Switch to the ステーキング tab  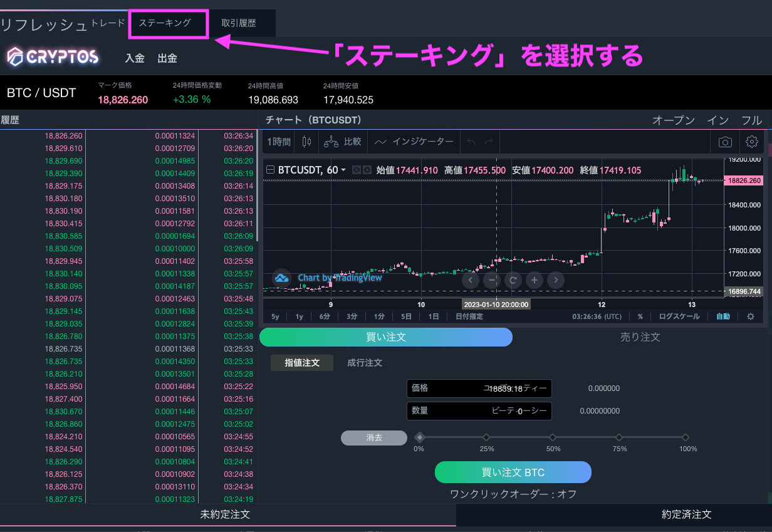[x=167, y=23]
